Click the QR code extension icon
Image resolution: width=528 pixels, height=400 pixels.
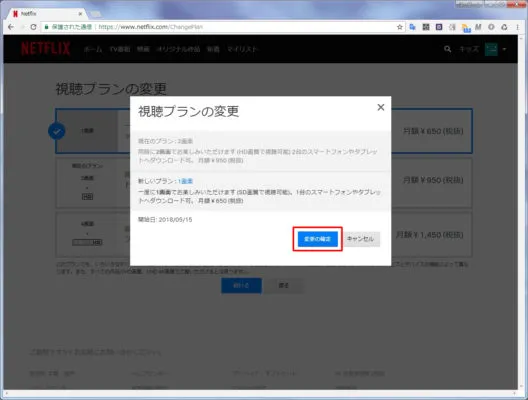(426, 27)
